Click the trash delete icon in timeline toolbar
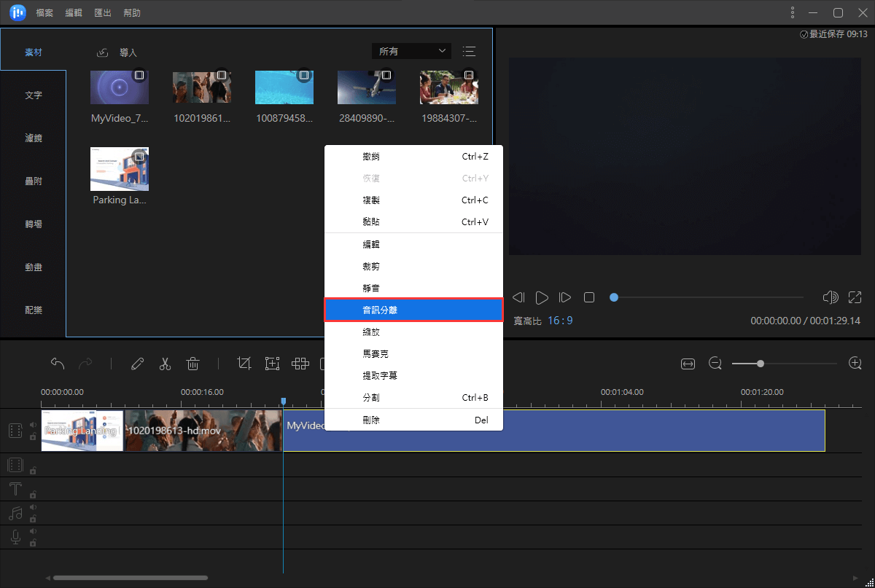 tap(192, 364)
